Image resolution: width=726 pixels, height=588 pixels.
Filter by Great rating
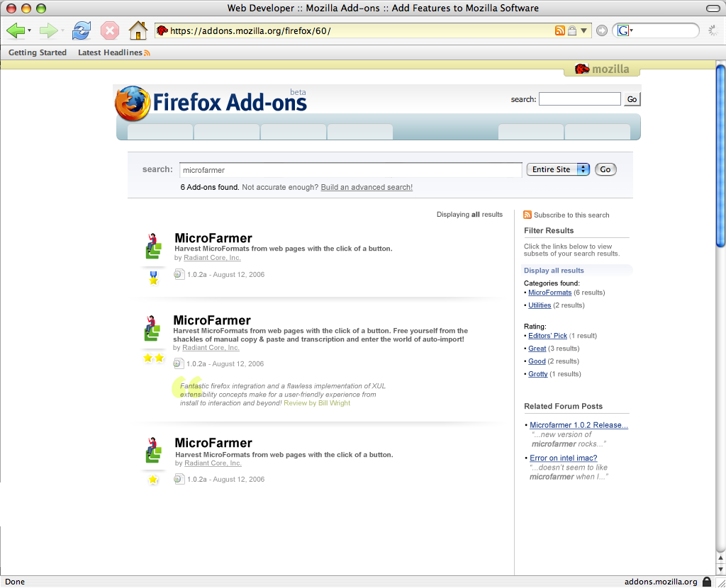[537, 349]
